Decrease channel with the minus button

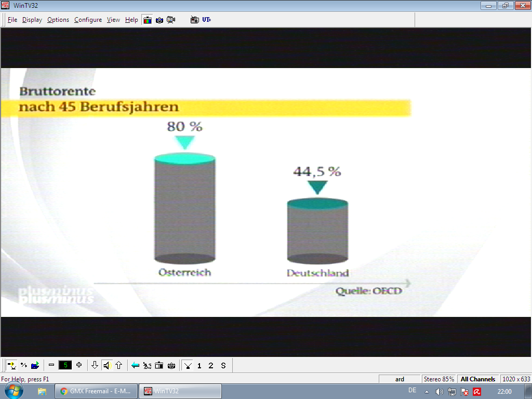pyautogui.click(x=51, y=365)
